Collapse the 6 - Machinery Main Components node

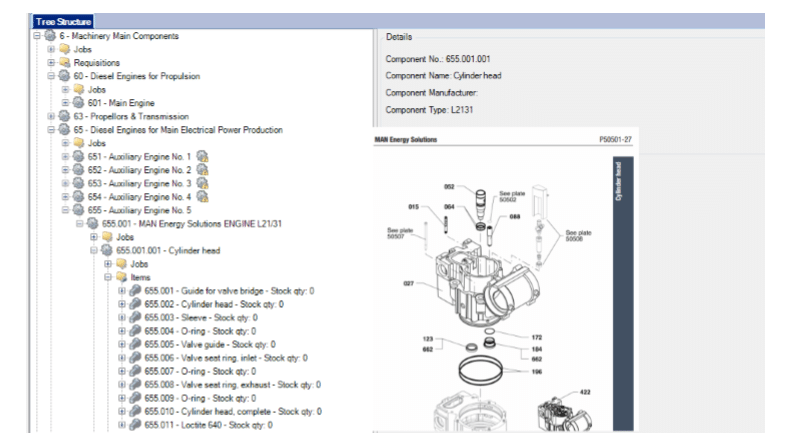point(37,36)
